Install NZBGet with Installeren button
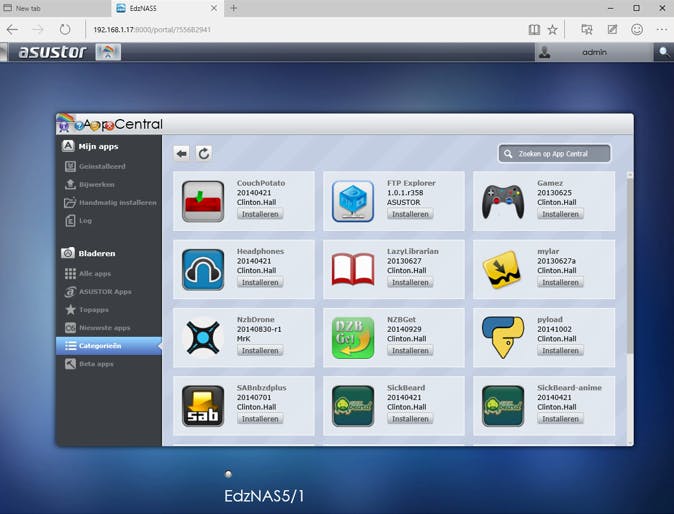Screen dimensions: 674x514 tap(410, 351)
